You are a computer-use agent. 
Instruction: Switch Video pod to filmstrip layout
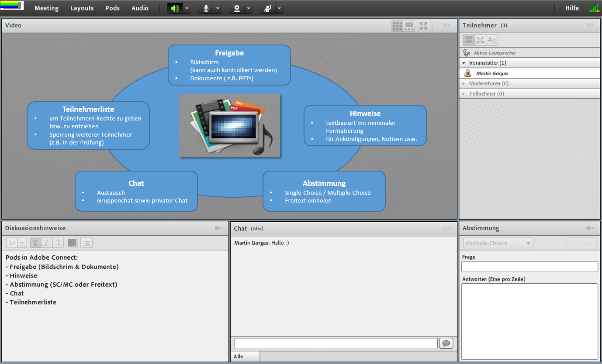tap(409, 26)
